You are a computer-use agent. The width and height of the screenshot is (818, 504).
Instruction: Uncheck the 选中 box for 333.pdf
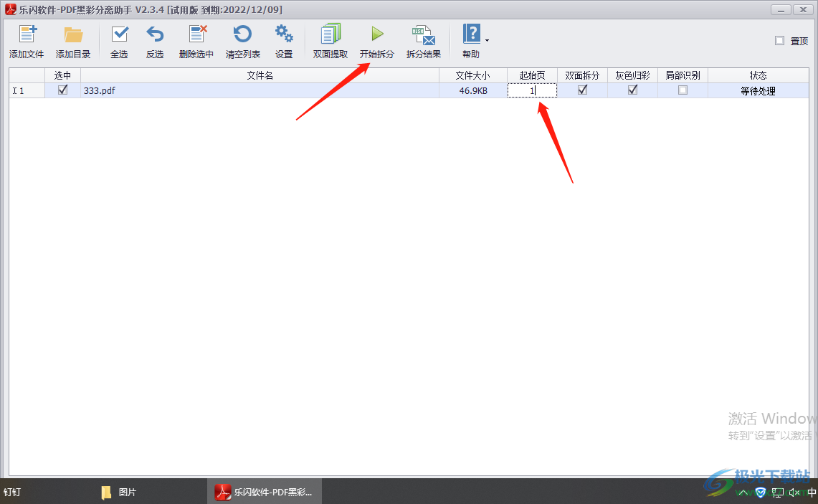pyautogui.click(x=62, y=90)
